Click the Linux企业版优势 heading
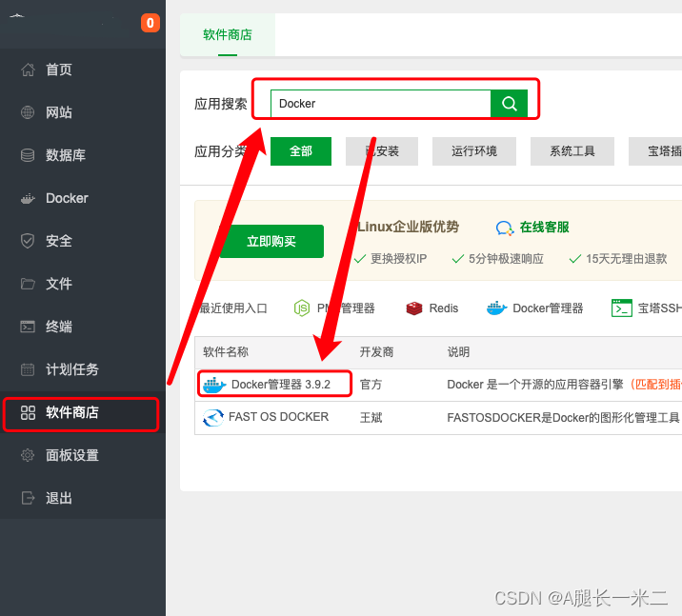Screen dimensions: 682x616 408,227
